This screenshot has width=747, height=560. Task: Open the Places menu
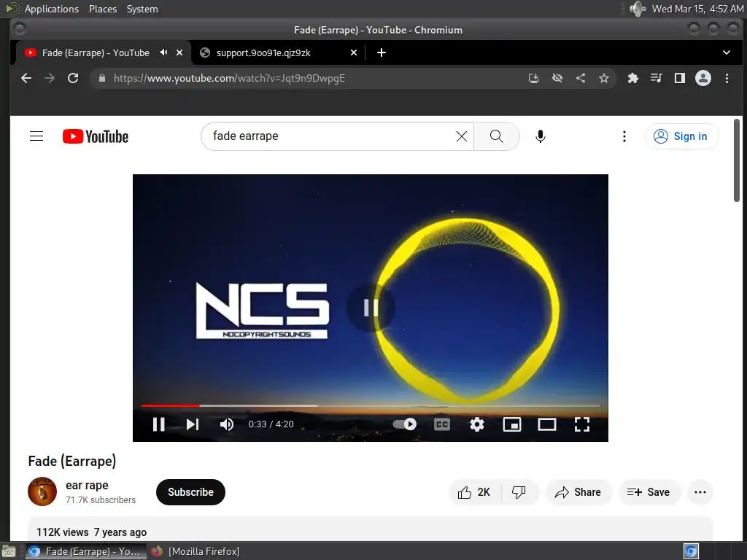tap(103, 9)
